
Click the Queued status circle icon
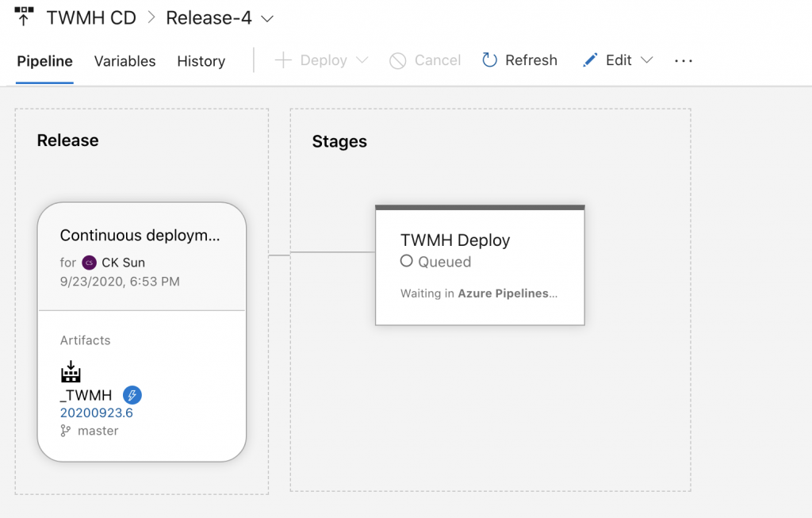[x=407, y=261]
